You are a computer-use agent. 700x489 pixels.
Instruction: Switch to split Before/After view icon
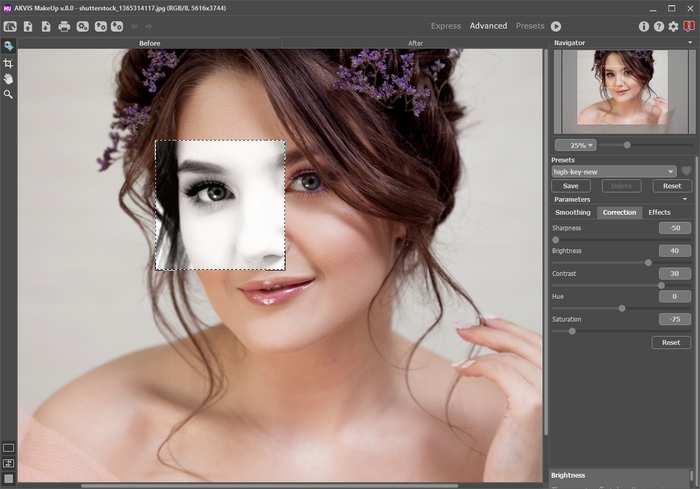(8, 463)
